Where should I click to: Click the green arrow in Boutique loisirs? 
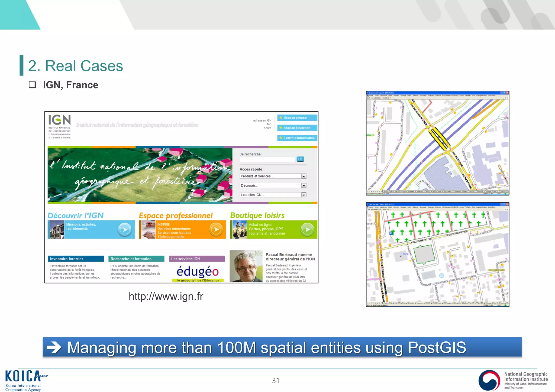[x=307, y=230]
